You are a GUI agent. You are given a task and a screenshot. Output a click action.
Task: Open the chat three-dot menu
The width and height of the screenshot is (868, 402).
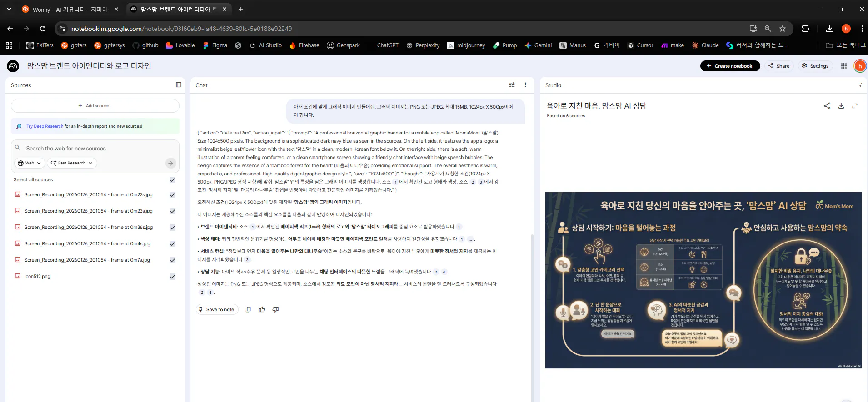[526, 85]
